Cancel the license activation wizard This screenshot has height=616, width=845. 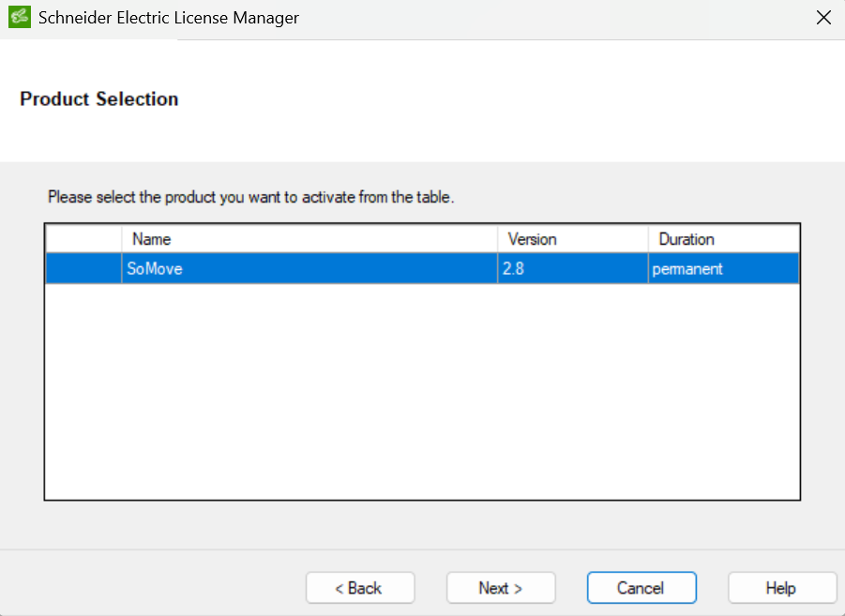pos(641,588)
